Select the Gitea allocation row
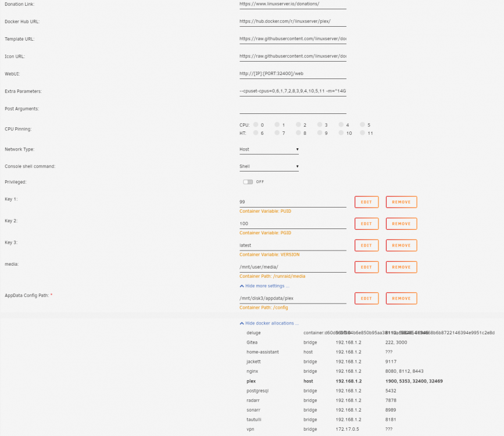 click(x=327, y=342)
